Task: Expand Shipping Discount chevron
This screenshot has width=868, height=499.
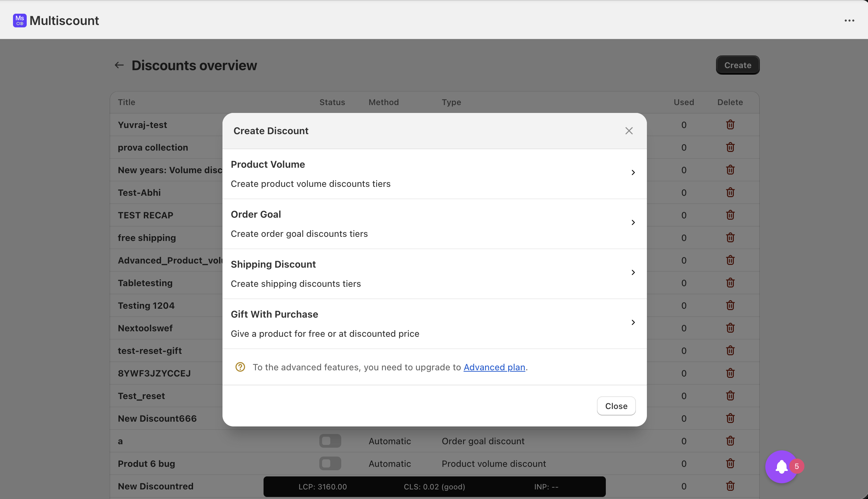Action: (633, 272)
